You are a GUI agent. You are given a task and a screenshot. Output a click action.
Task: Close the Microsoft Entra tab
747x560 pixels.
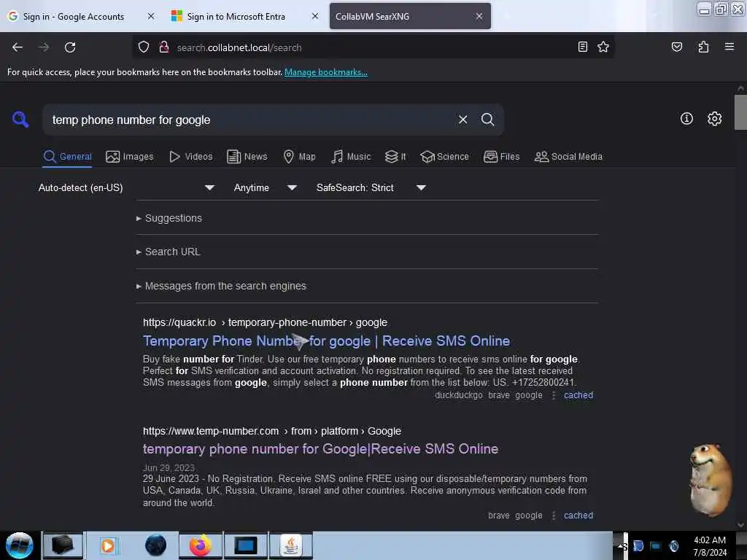[x=315, y=16]
